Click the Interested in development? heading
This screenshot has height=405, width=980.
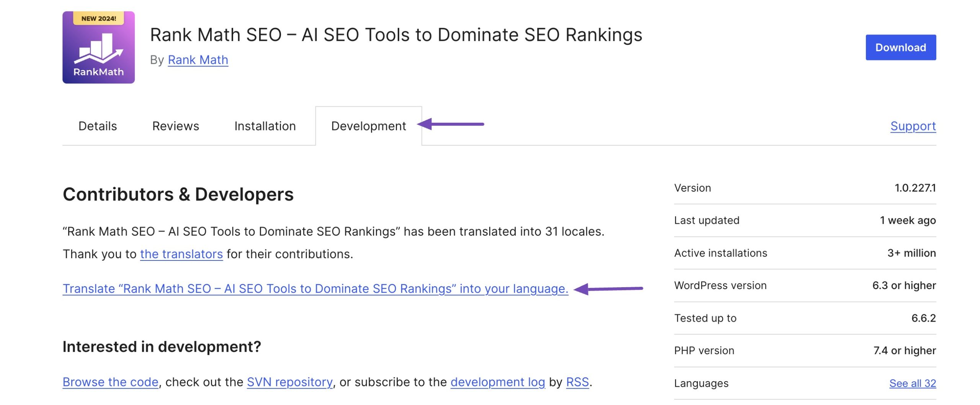point(162,346)
